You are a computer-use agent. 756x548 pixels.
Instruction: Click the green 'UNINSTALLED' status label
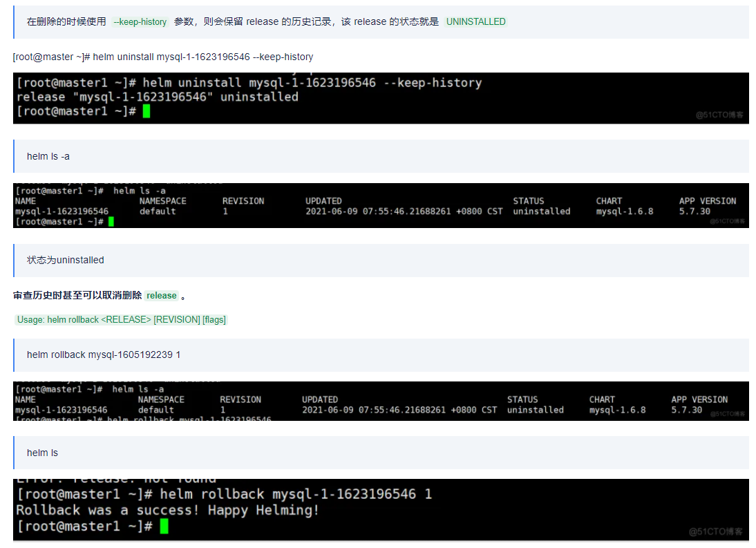click(476, 21)
